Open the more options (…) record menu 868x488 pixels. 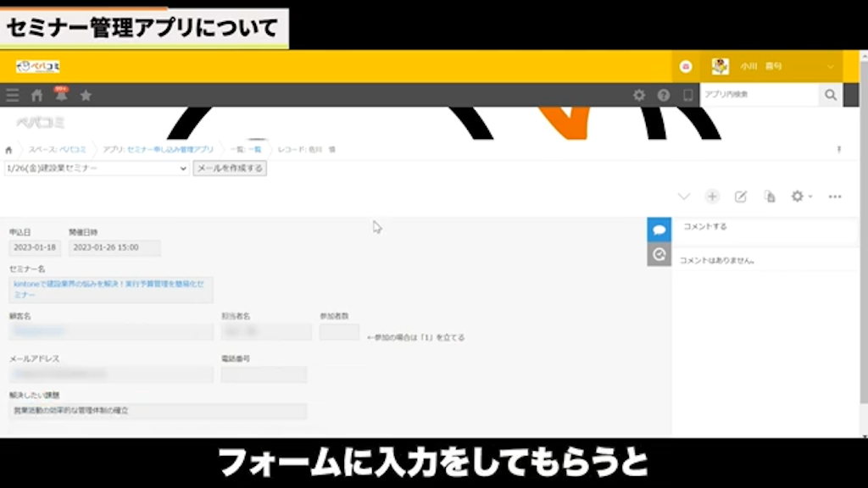tap(834, 196)
